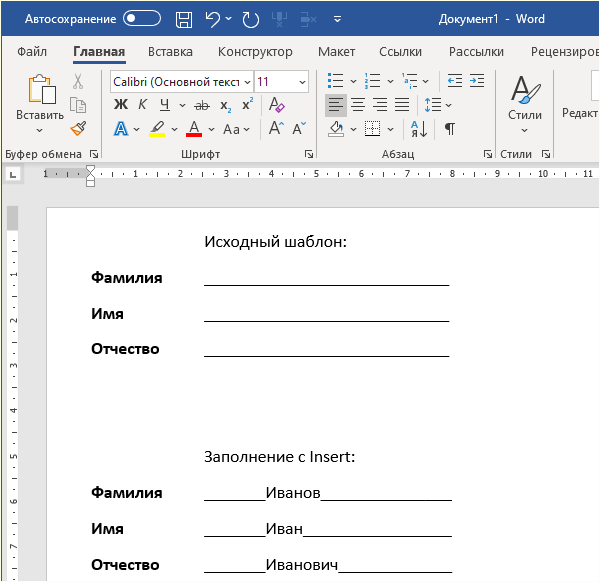600x582 pixels.
Task: Click the Clear All Formatting icon
Action: point(276,104)
